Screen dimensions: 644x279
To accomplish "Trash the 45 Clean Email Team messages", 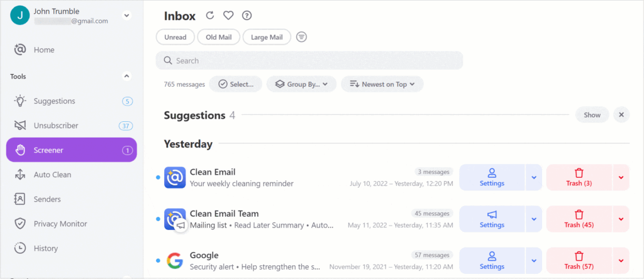I will click(x=579, y=219).
